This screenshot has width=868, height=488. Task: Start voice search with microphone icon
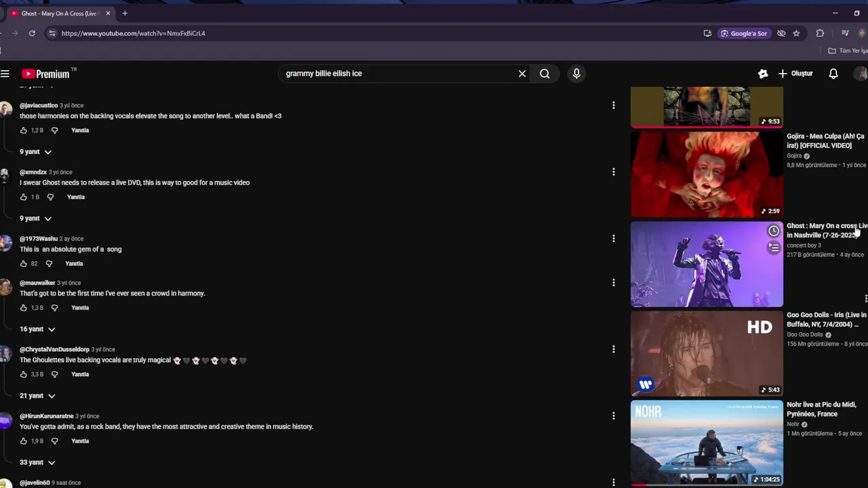pyautogui.click(x=576, y=74)
